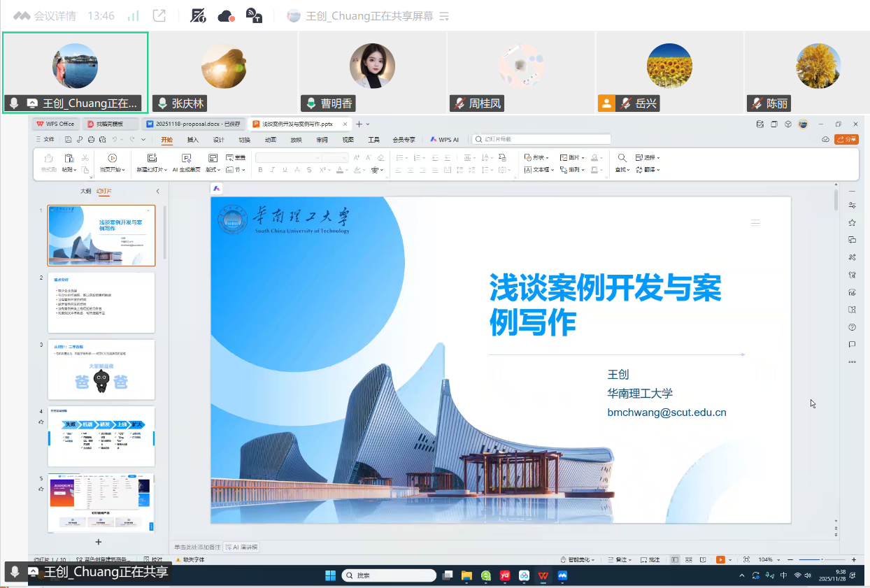Screen dimensions: 870x588
Task: Click the WPS icon in Windows taskbar
Action: [543, 575]
